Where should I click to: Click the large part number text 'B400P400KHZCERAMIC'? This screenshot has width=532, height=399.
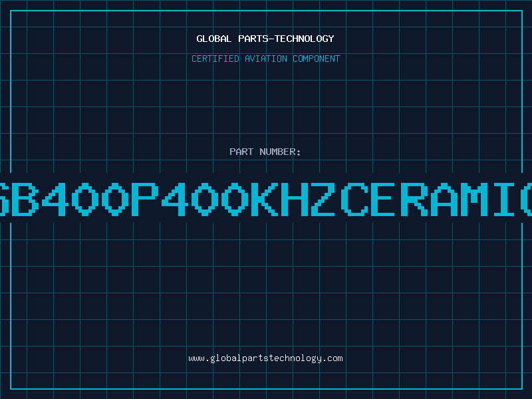(x=266, y=199)
